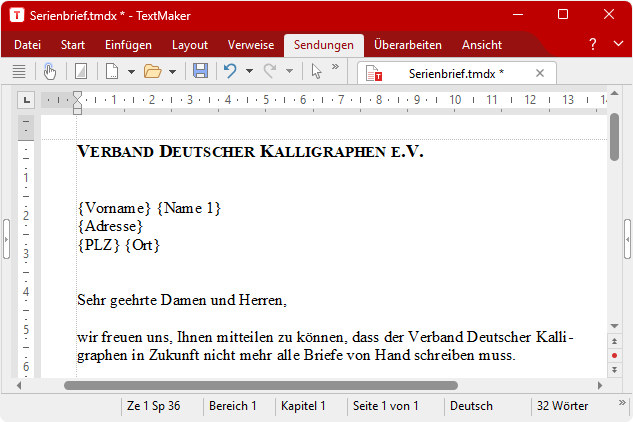Open the help question mark icon

pos(593,44)
